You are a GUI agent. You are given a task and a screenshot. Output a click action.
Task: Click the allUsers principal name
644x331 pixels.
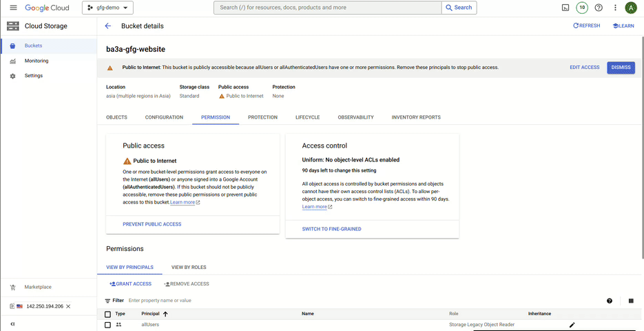coord(150,324)
